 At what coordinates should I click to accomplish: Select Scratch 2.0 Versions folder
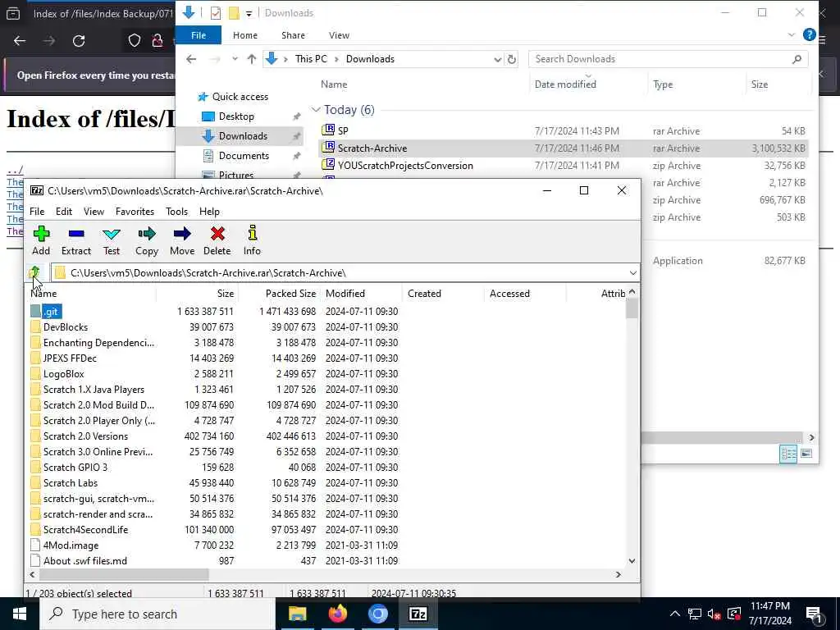click(85, 436)
